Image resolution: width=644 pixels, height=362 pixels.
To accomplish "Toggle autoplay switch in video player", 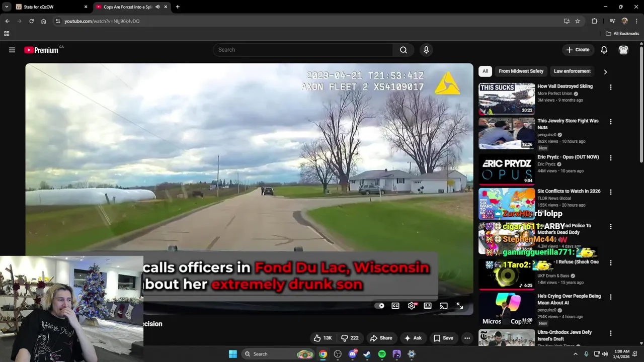I will [x=380, y=306].
